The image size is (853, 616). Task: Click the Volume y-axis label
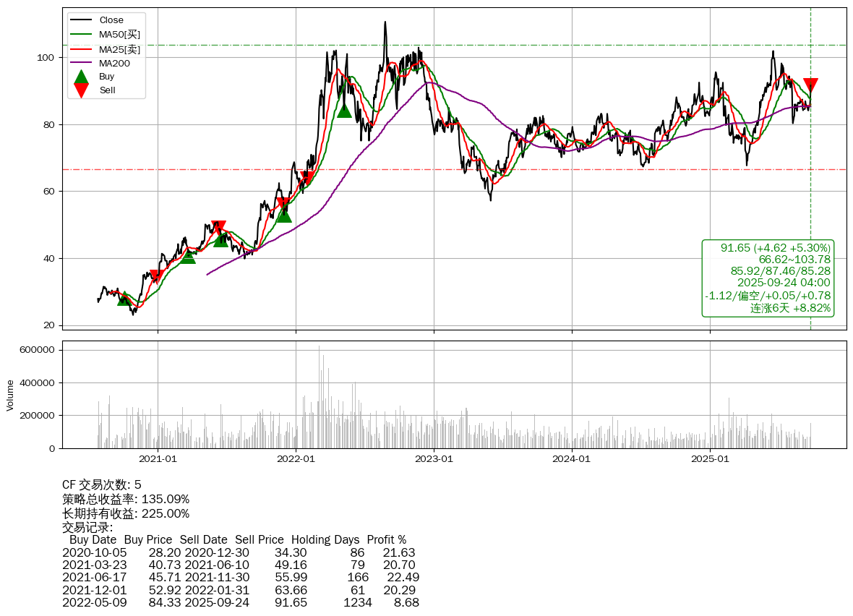10,395
